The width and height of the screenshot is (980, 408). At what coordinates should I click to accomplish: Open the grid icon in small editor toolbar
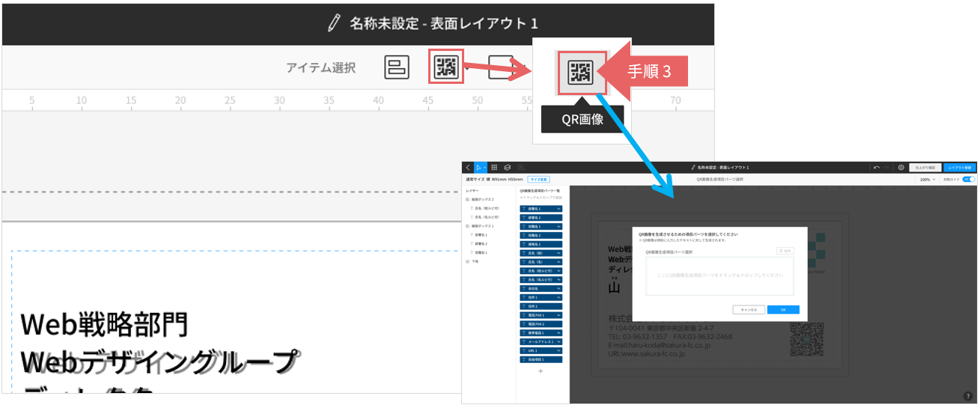point(494,168)
